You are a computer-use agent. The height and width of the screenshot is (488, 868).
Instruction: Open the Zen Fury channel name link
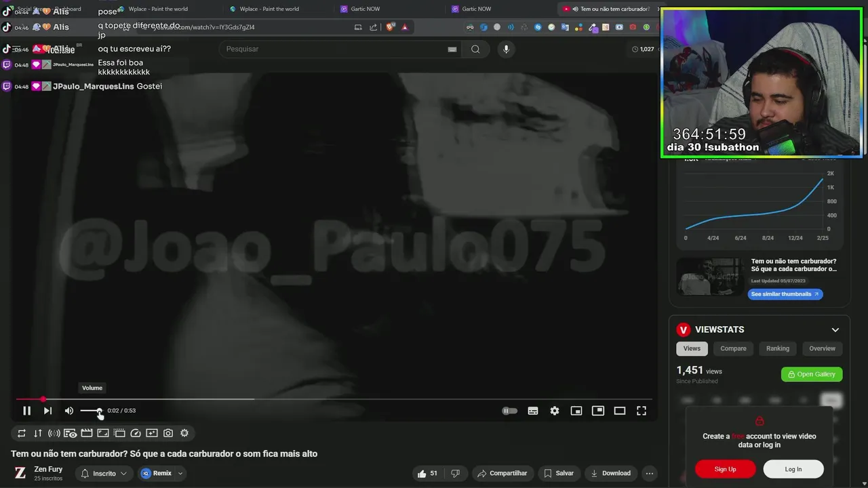point(48,469)
